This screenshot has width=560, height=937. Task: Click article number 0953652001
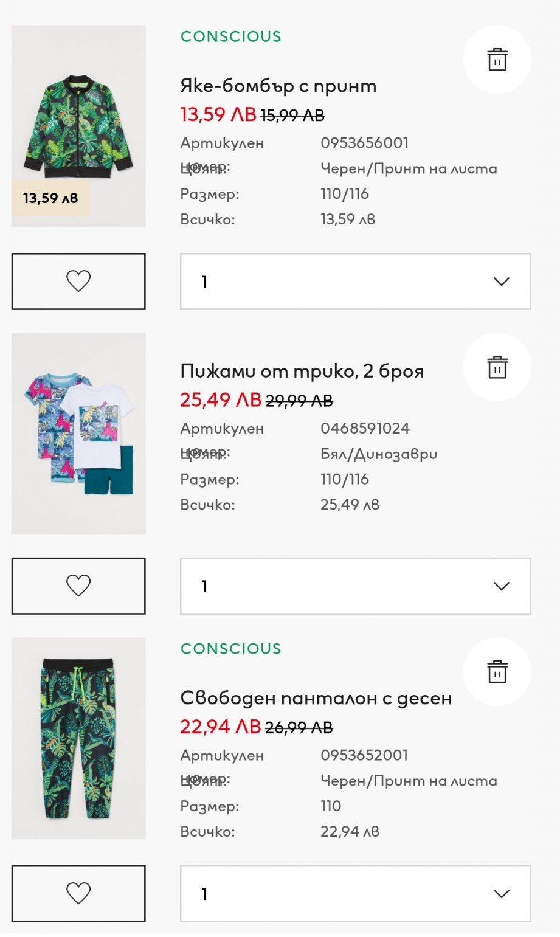pos(364,755)
